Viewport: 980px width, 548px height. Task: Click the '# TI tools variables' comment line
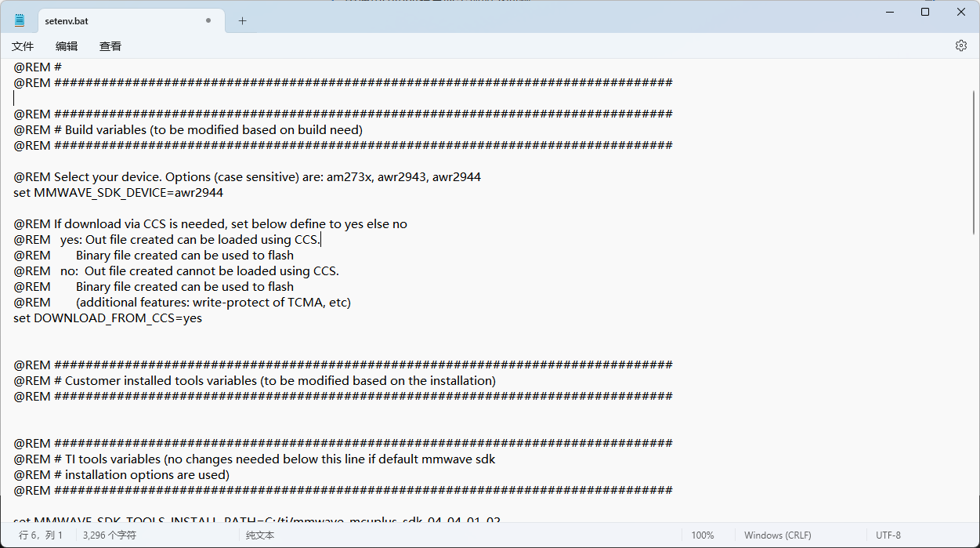[255, 459]
